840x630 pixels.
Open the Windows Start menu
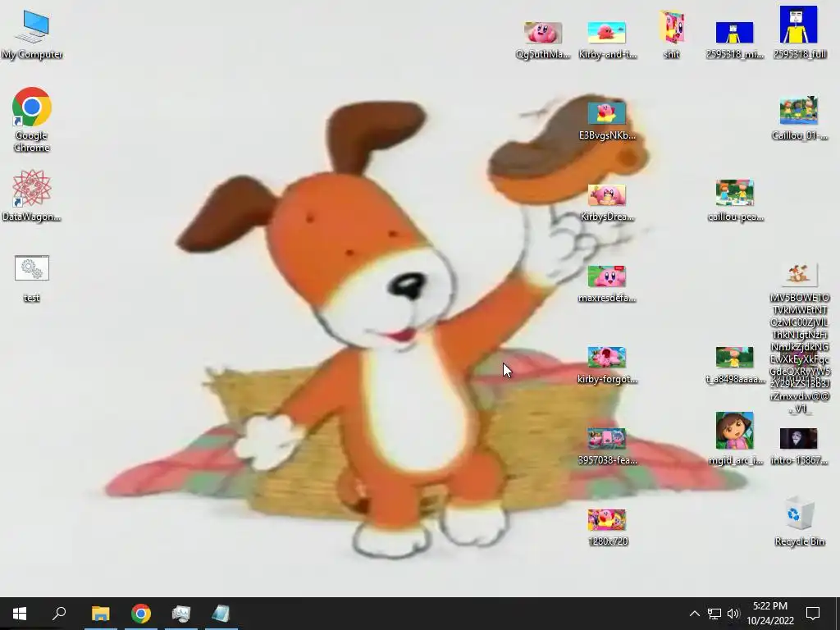(20, 614)
